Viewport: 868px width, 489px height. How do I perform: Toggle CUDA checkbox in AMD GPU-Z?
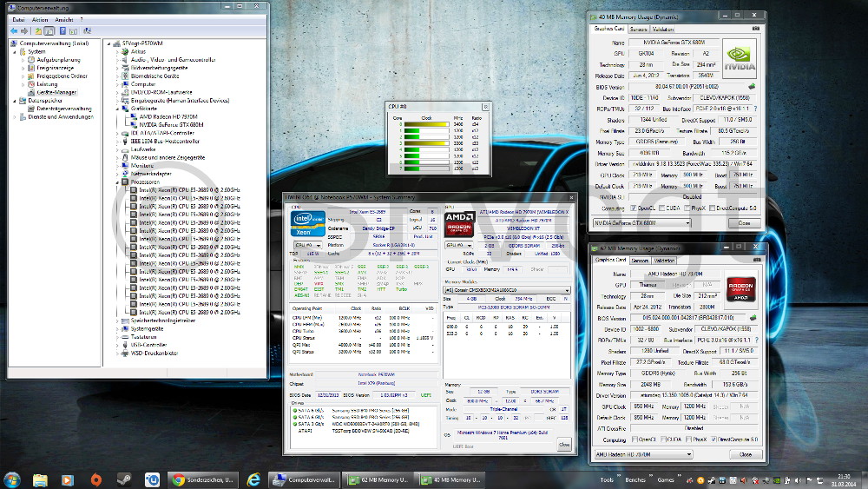tap(662, 439)
